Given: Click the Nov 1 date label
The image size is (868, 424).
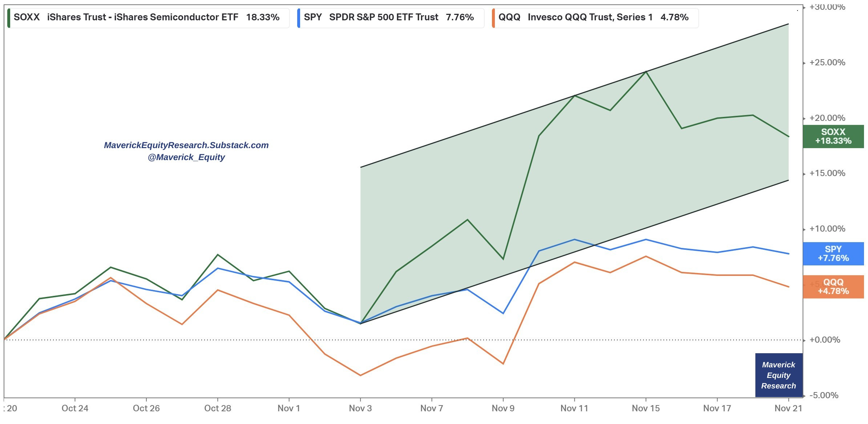Looking at the screenshot, I should coord(289,408).
